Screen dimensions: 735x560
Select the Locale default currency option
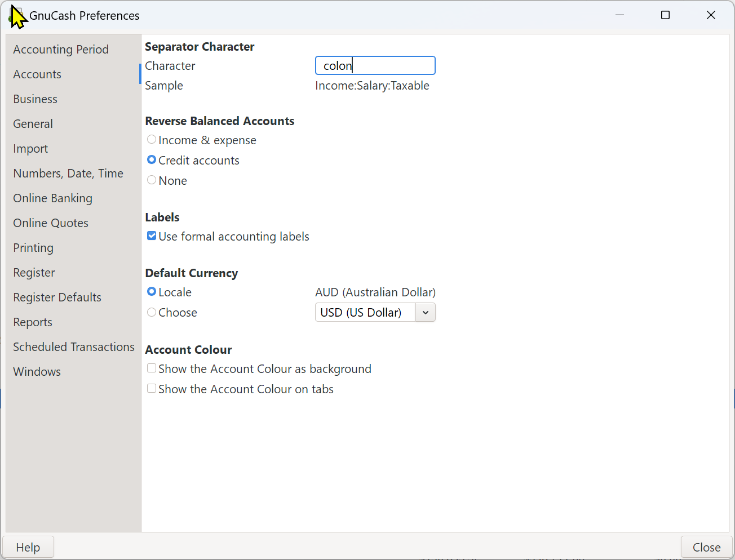(152, 292)
